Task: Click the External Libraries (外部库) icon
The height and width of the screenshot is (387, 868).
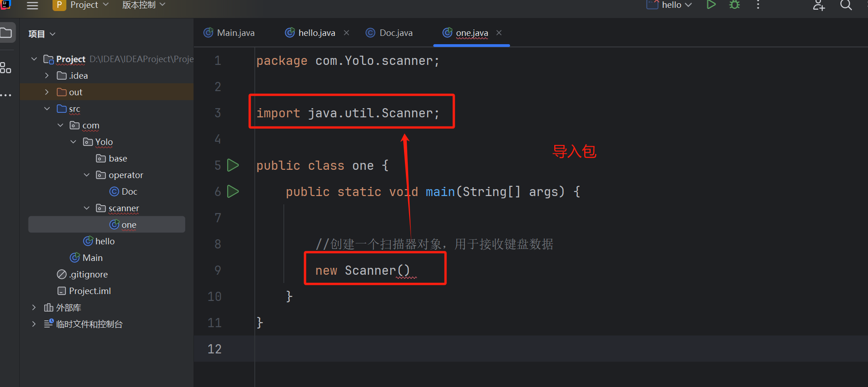Action: point(48,307)
